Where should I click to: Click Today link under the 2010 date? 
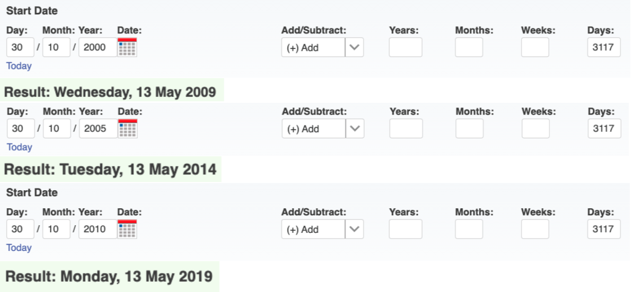(19, 248)
